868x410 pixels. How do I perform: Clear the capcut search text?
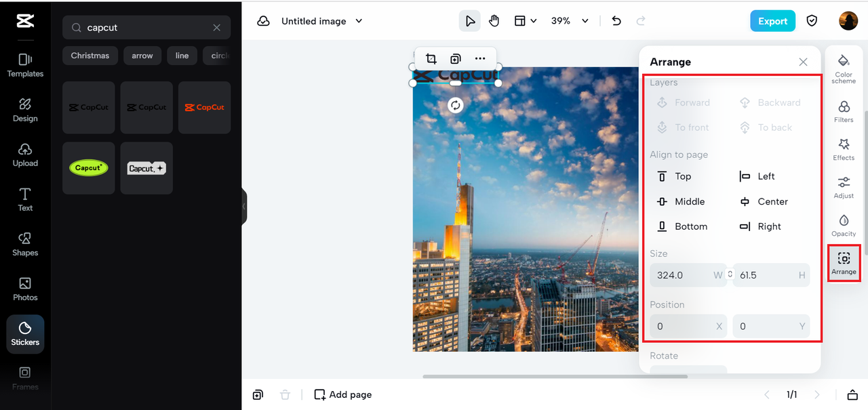(217, 28)
